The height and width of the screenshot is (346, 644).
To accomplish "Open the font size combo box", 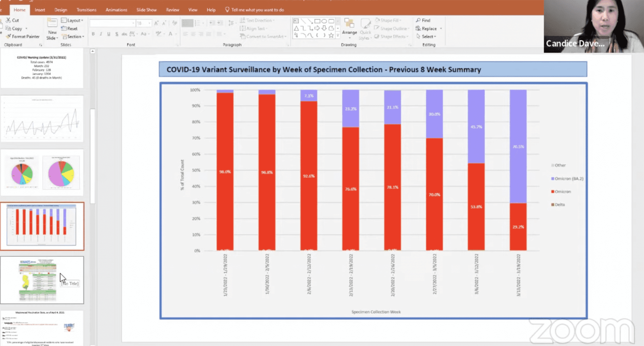I will [x=144, y=23].
